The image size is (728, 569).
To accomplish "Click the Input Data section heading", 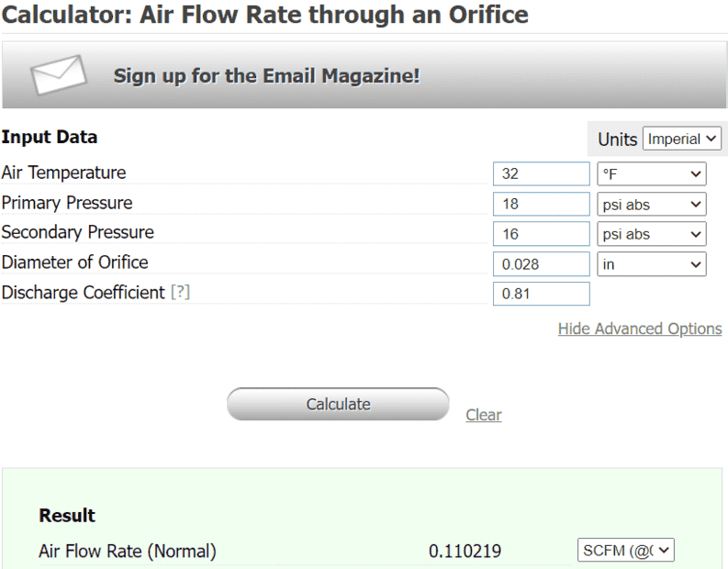I will tap(50, 138).
